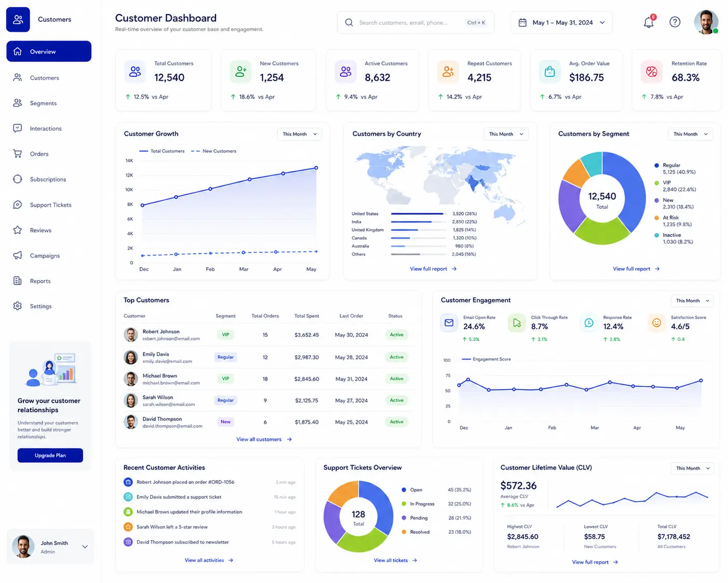Click the VIP green legend swatch
The image size is (728, 583).
point(657,183)
